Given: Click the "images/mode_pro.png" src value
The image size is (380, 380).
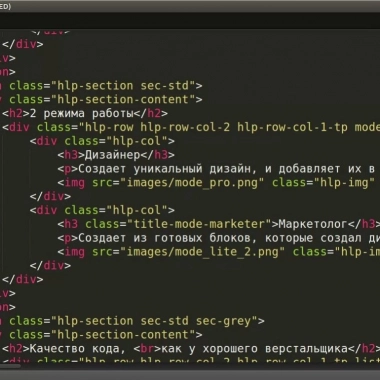Looking at the screenshot, I should point(192,183).
